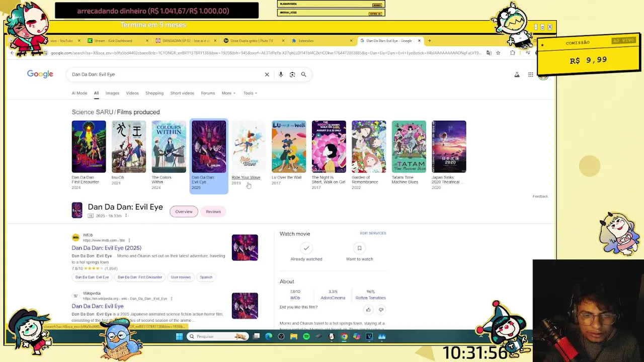Image resolution: width=644 pixels, height=362 pixels.
Task: Open the browser extensions puzzle icon
Action: tap(513, 53)
